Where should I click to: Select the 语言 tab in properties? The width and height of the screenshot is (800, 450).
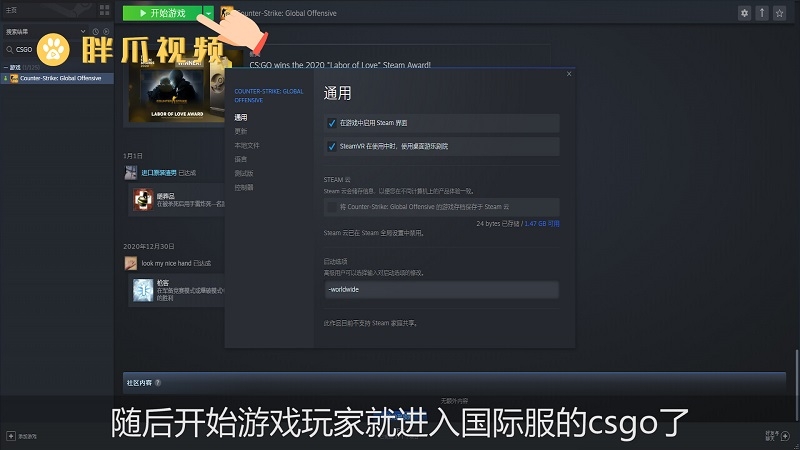[x=241, y=159]
